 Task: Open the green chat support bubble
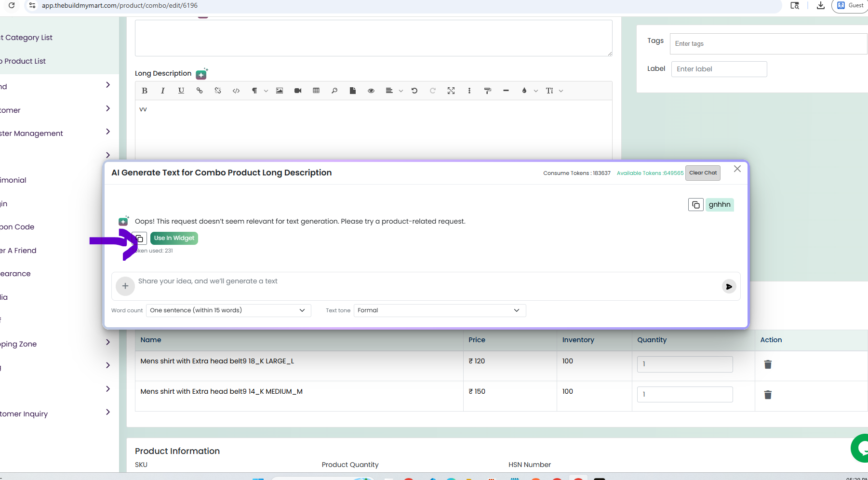click(860, 448)
